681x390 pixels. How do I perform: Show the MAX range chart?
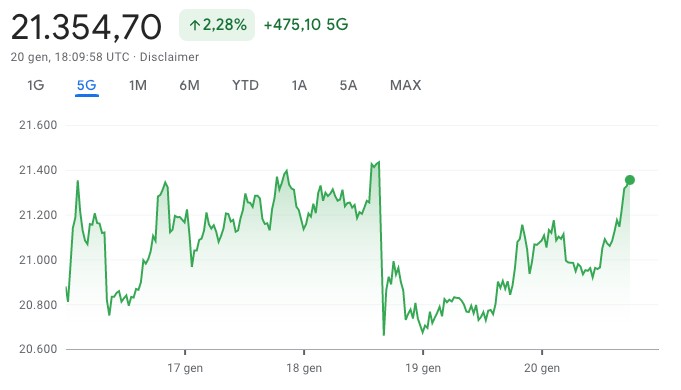[x=405, y=85]
